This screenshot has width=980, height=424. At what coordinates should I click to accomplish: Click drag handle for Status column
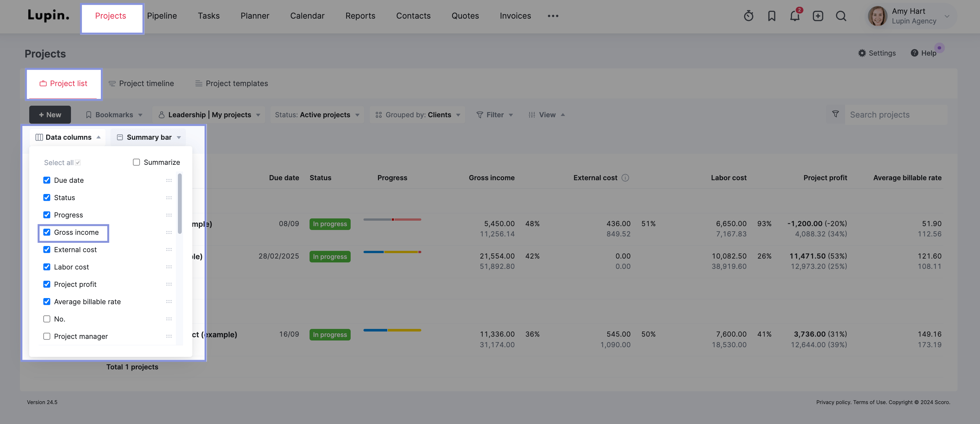pyautogui.click(x=169, y=198)
